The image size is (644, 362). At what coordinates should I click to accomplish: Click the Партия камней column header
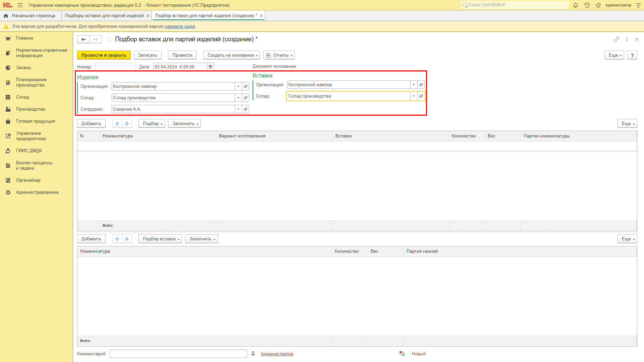point(520,251)
